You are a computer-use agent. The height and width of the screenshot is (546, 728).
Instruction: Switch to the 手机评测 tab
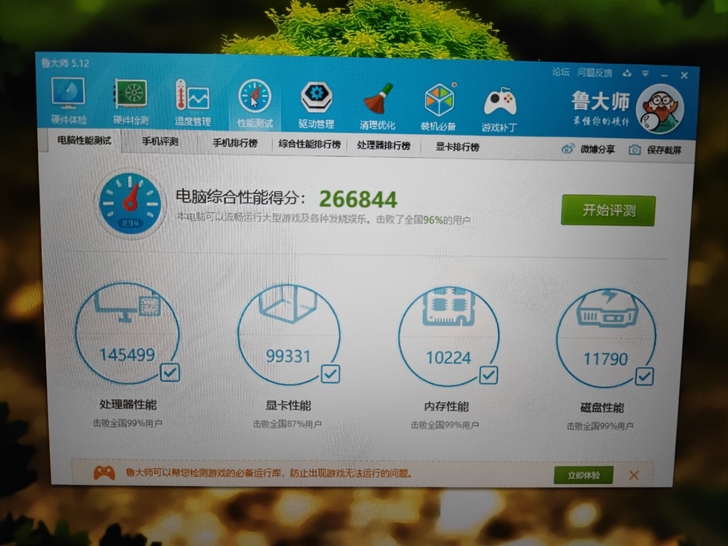(x=160, y=141)
